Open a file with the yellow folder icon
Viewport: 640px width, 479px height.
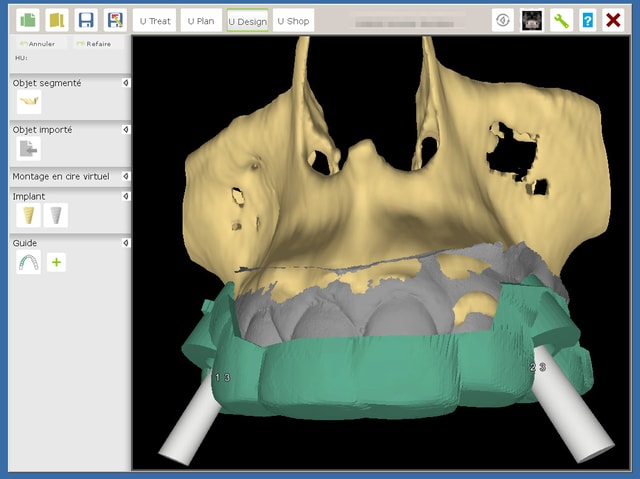tap(58, 20)
